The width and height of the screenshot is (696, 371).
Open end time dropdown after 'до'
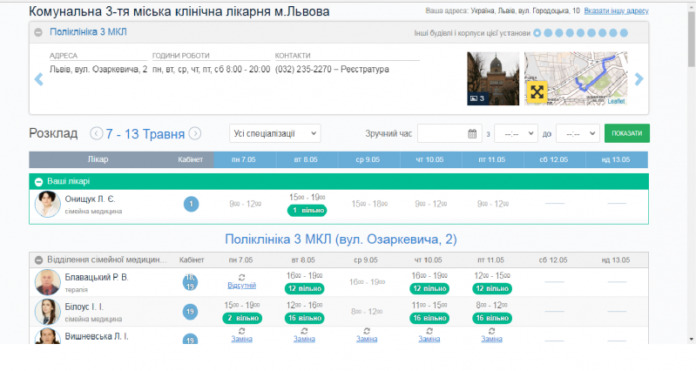point(578,133)
